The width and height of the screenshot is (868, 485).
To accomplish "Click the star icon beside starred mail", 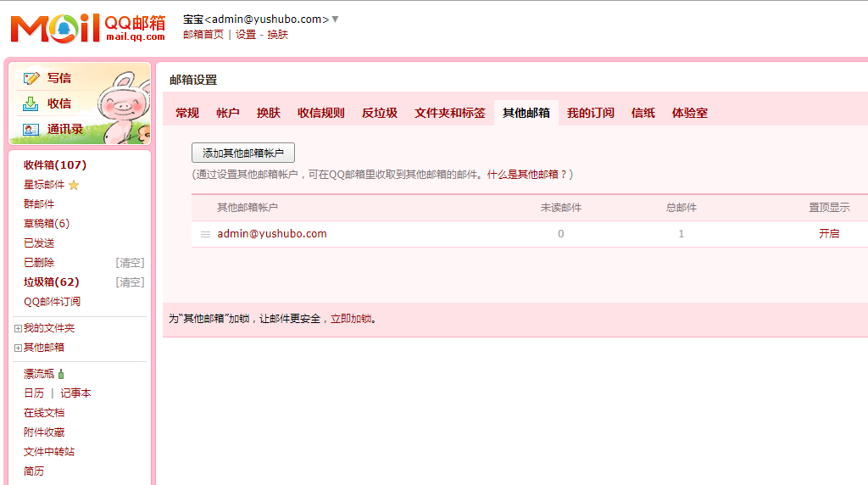I will pyautogui.click(x=74, y=185).
